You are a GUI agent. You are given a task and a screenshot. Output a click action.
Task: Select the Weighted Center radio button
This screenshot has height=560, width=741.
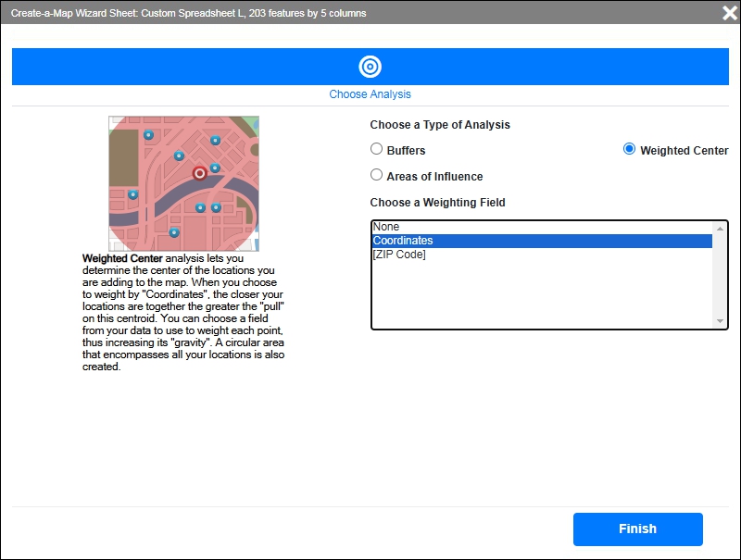coord(630,149)
